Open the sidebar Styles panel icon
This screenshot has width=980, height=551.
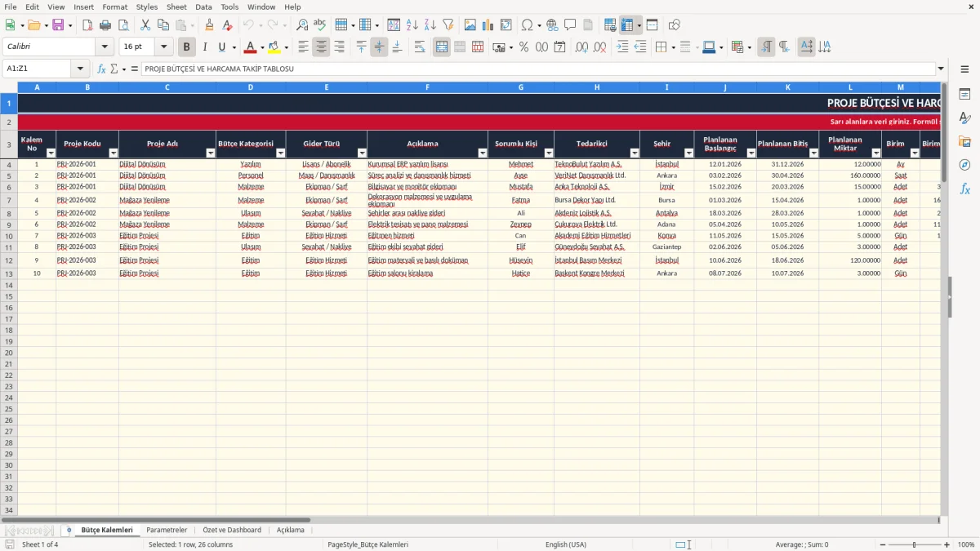[964, 118]
